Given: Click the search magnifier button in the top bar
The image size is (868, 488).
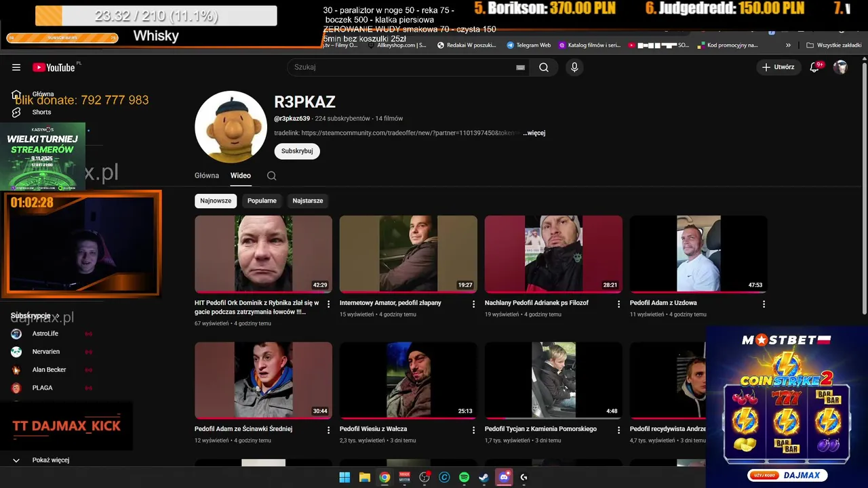Looking at the screenshot, I should [544, 67].
